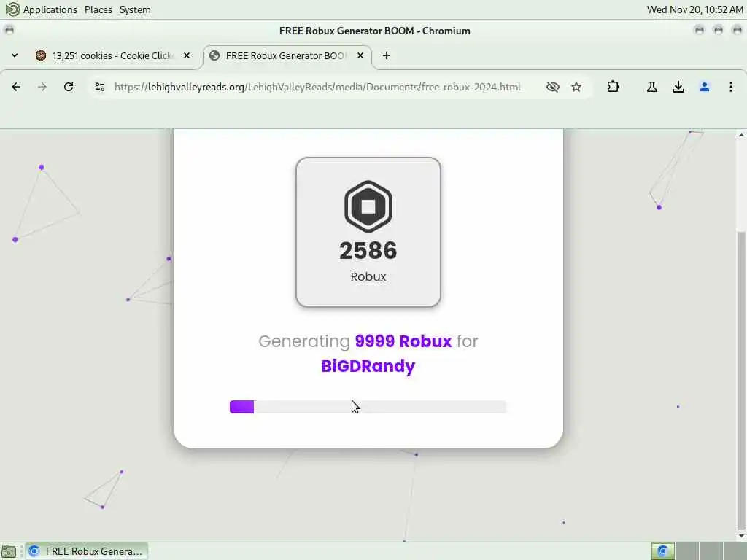
Task: Switch to the Cookie Clicker tab
Action: click(113, 55)
